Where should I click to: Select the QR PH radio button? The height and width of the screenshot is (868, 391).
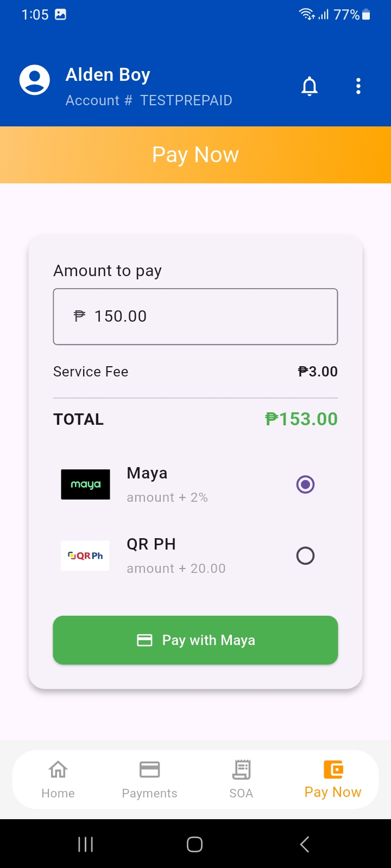pyautogui.click(x=305, y=556)
